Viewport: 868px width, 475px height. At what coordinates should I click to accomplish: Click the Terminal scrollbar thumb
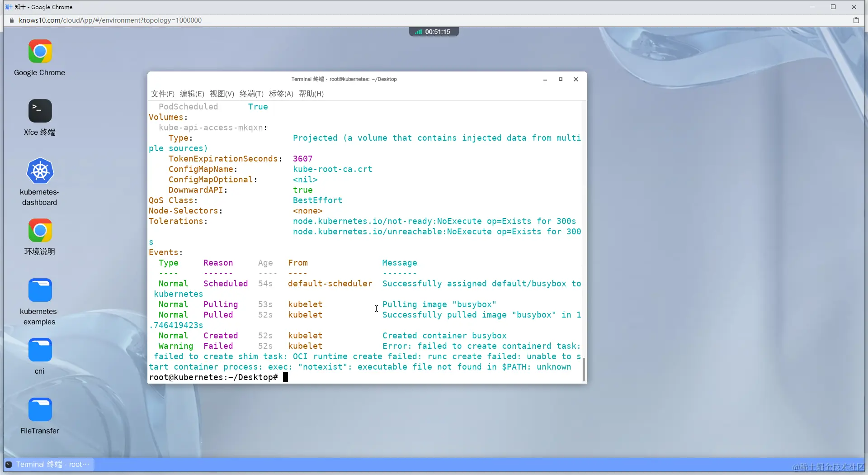point(584,369)
